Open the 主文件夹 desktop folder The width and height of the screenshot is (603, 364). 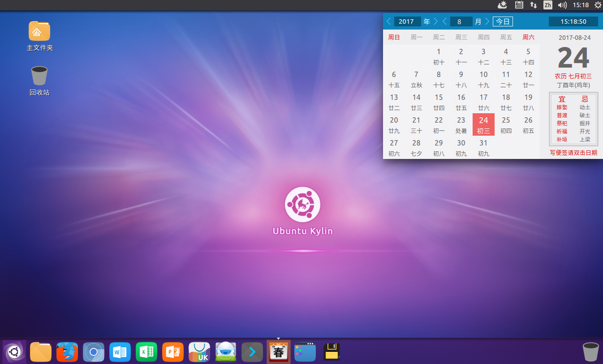click(x=39, y=36)
